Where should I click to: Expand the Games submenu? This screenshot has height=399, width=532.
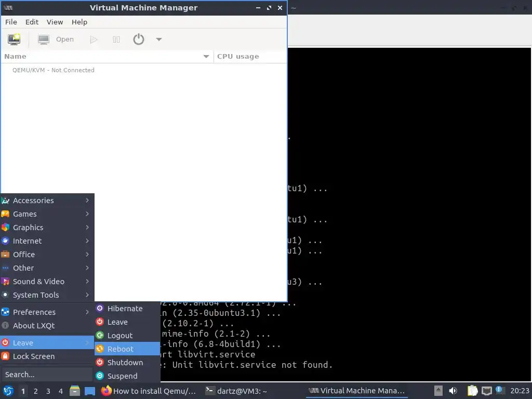coord(47,214)
